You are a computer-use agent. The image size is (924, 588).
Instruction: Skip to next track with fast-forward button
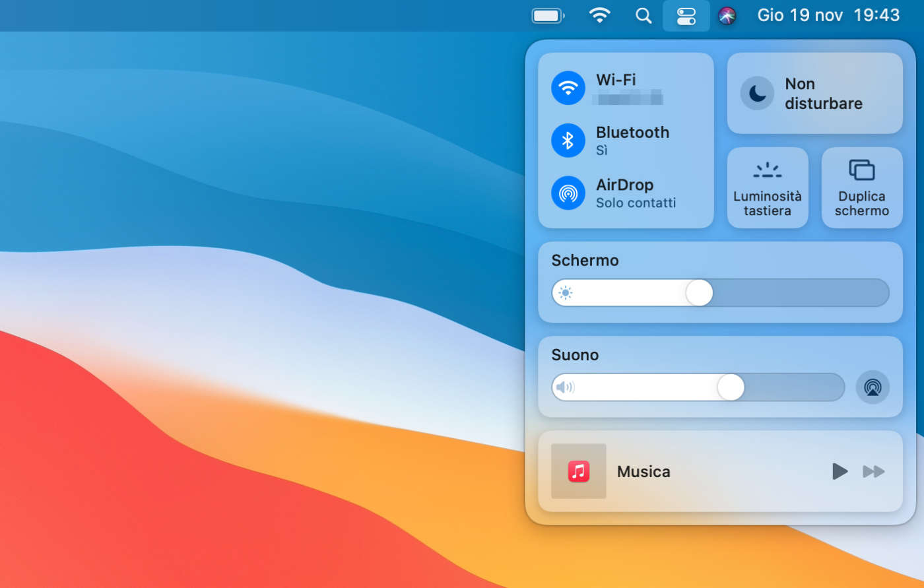click(x=873, y=471)
